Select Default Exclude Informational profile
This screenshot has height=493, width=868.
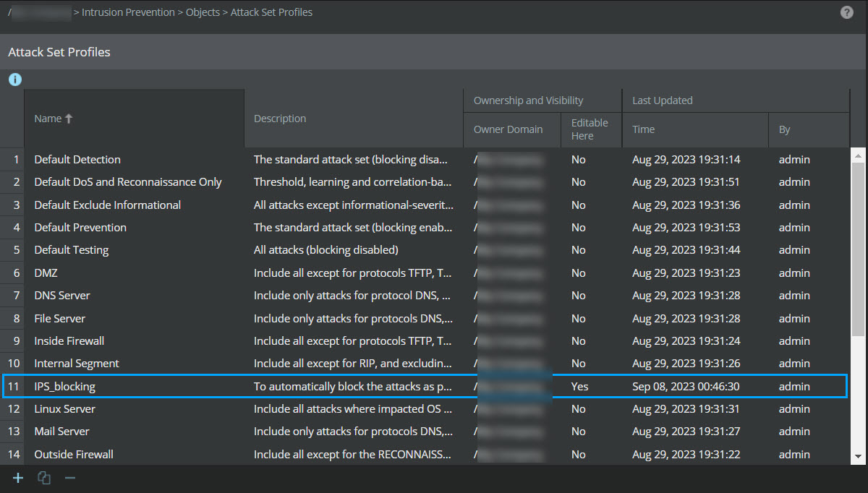point(107,205)
